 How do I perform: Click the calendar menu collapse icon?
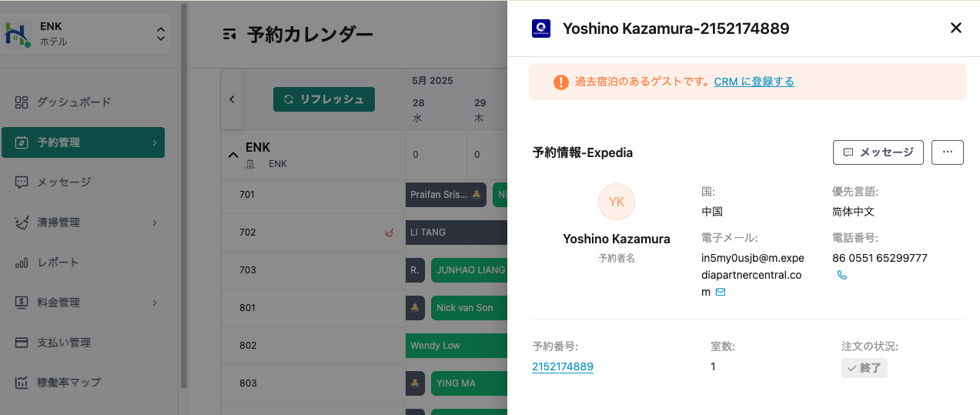click(229, 34)
